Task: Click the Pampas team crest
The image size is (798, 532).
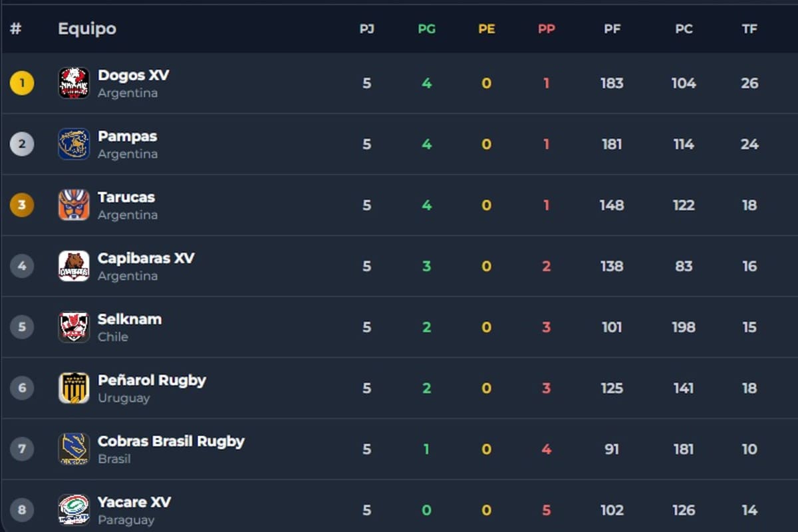Action: 74,144
